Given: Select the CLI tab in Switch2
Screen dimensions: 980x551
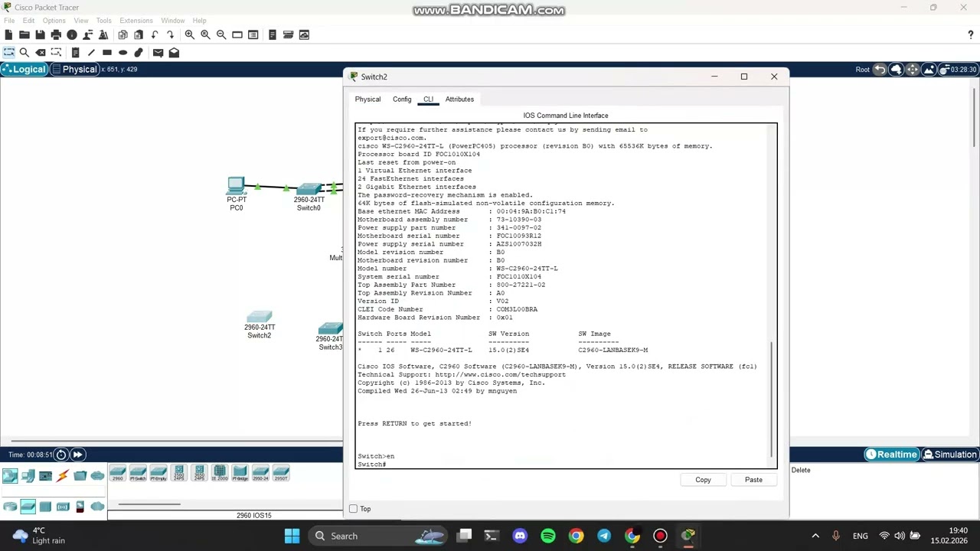Looking at the screenshot, I should (428, 99).
